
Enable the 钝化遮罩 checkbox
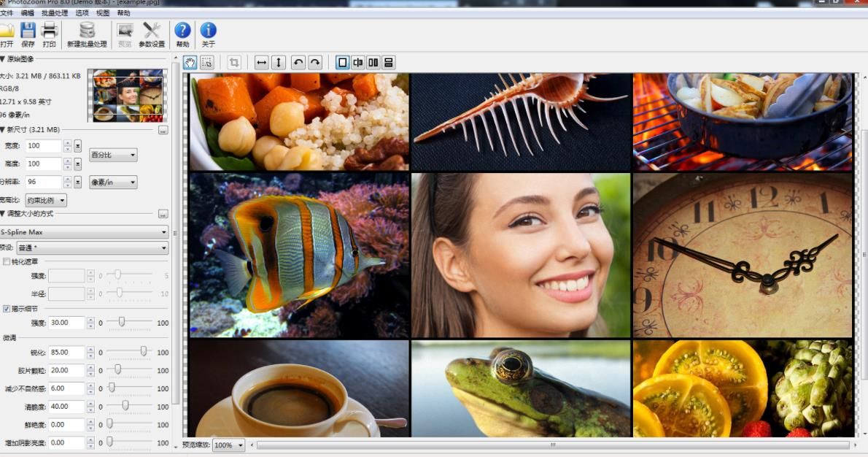coord(6,261)
